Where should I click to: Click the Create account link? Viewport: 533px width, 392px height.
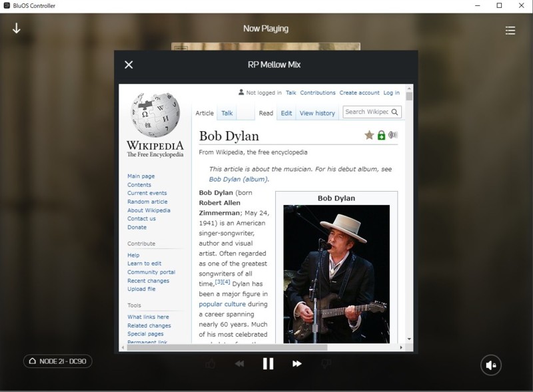[x=359, y=93]
